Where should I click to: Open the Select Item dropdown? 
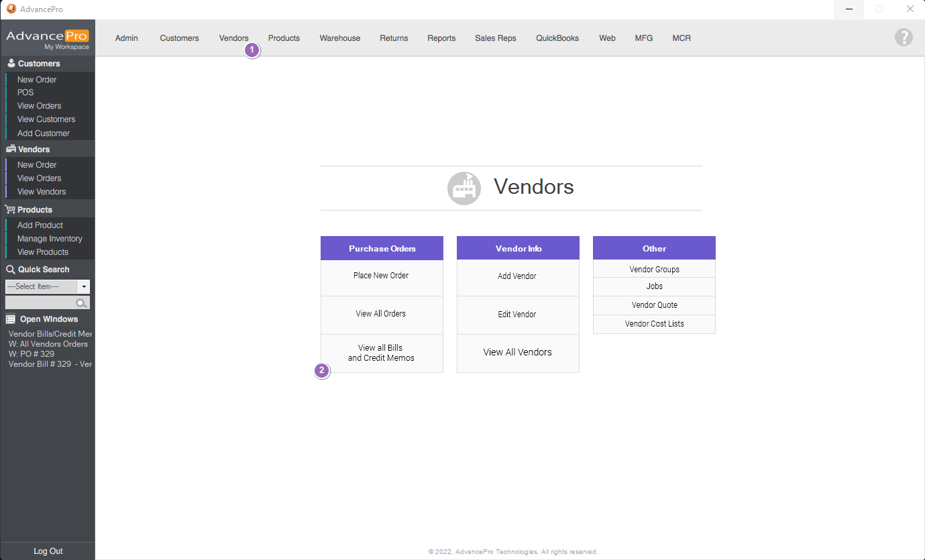point(84,286)
